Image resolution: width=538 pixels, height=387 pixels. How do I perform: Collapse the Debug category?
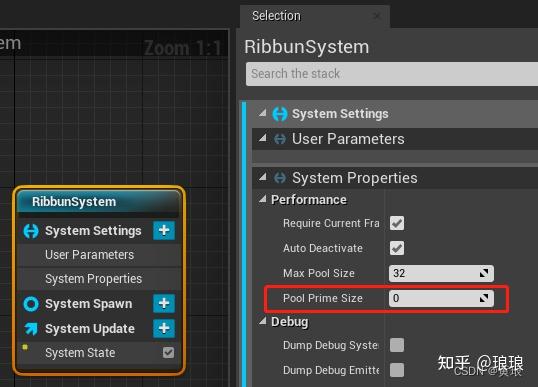click(x=263, y=321)
